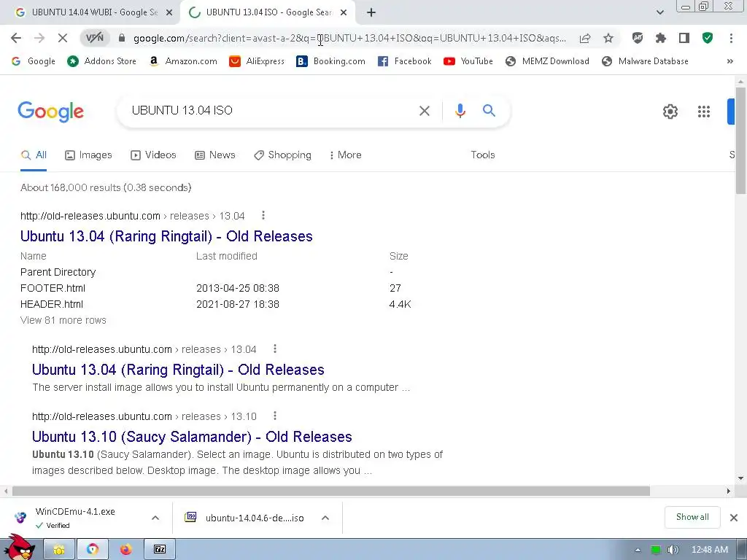Open the adblock shield extension
Image resolution: width=747 pixels, height=560 pixels.
coord(638,38)
